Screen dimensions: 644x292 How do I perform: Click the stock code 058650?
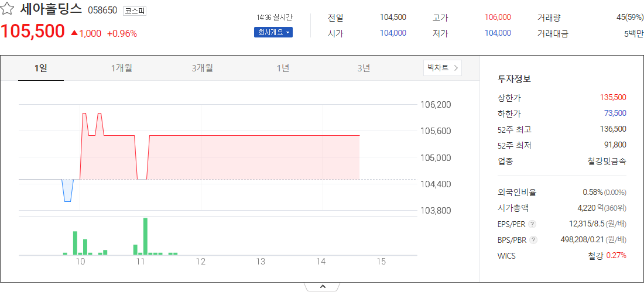(102, 11)
